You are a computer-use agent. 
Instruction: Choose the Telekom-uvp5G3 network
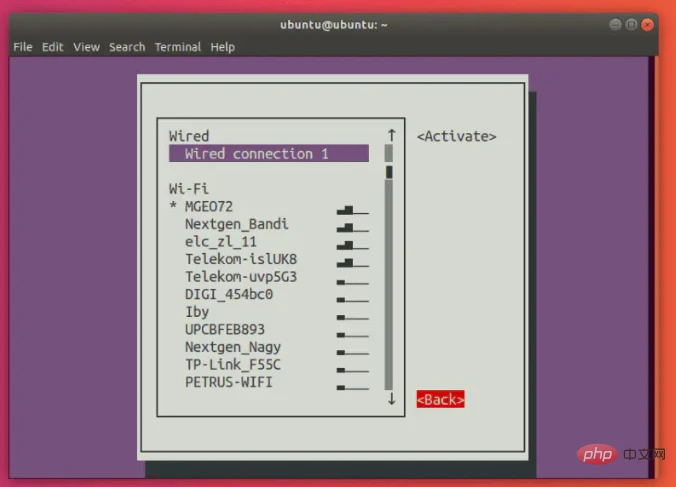[240, 277]
